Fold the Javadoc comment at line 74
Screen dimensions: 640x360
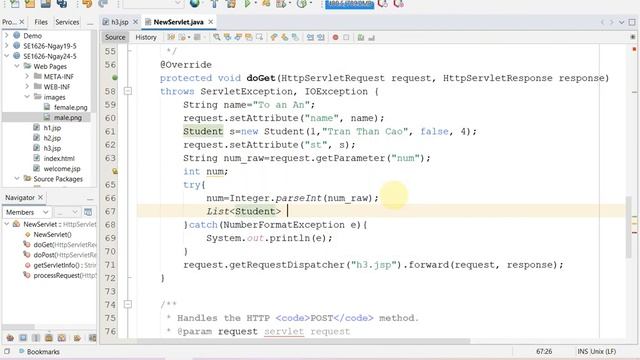click(128, 304)
